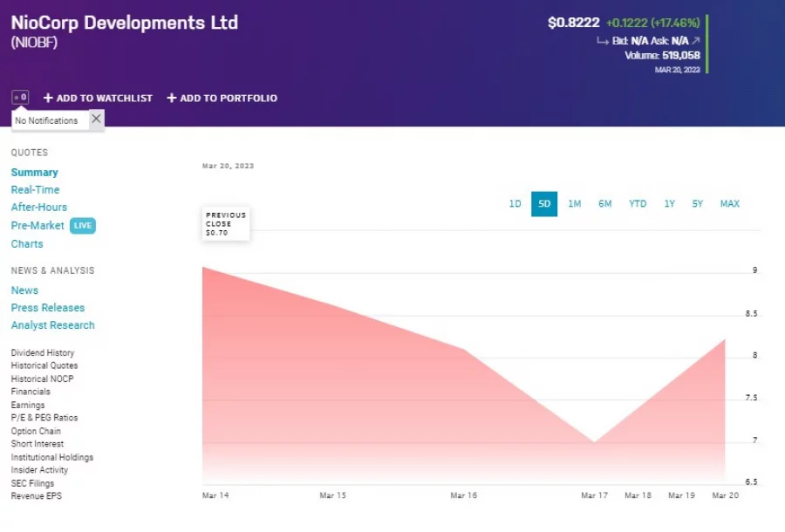The width and height of the screenshot is (785, 532).
Task: View After-Hours quotes
Action: (x=38, y=207)
